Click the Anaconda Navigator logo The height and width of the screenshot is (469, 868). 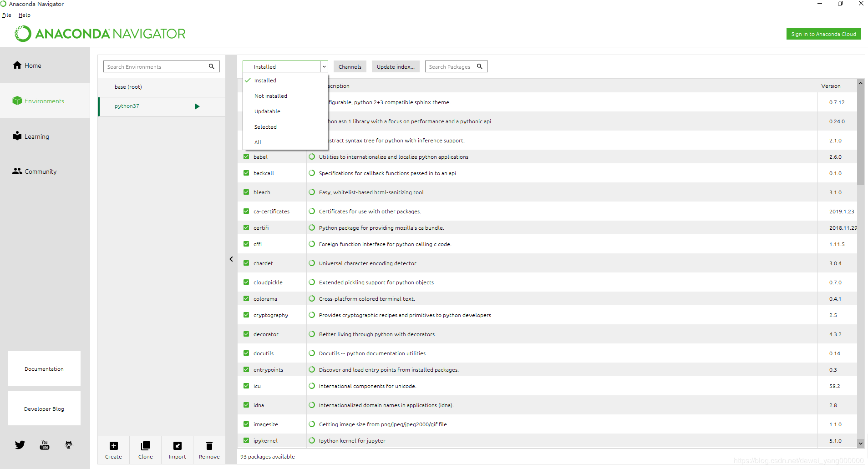(100, 34)
